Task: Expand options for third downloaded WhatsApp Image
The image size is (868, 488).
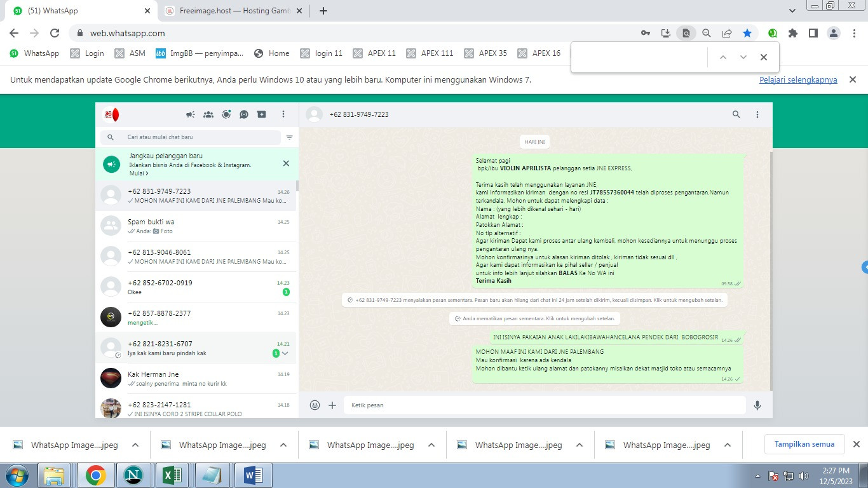Action: (x=431, y=445)
